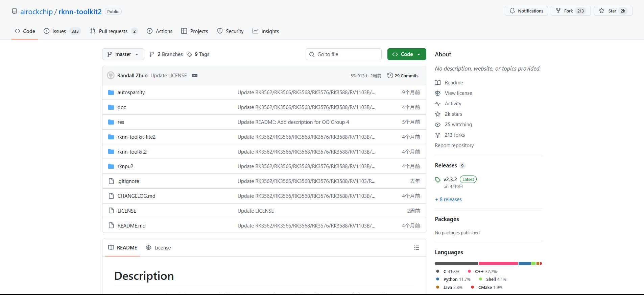Open the rknpu2 folder icon
The image size is (644, 295).
point(111,166)
